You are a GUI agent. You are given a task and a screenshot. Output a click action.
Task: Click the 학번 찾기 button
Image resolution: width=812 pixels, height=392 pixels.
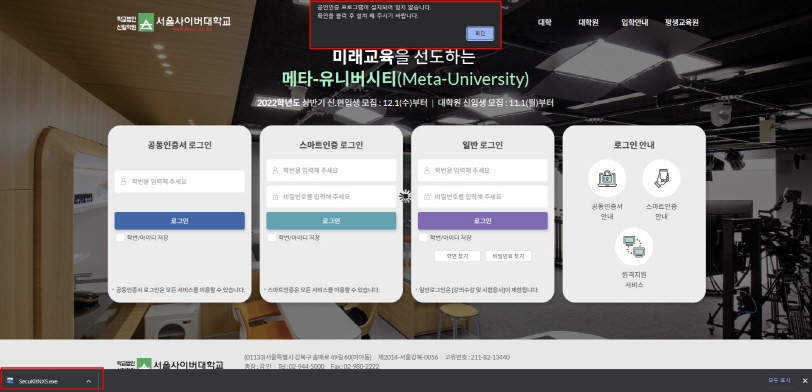457,256
